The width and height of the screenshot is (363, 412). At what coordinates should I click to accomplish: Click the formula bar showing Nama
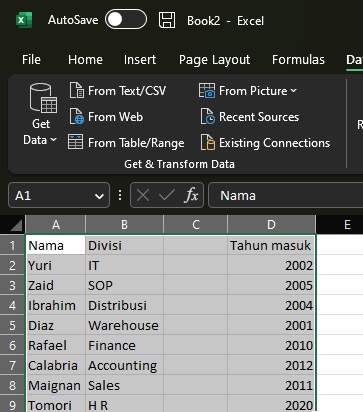pyautogui.click(x=286, y=195)
